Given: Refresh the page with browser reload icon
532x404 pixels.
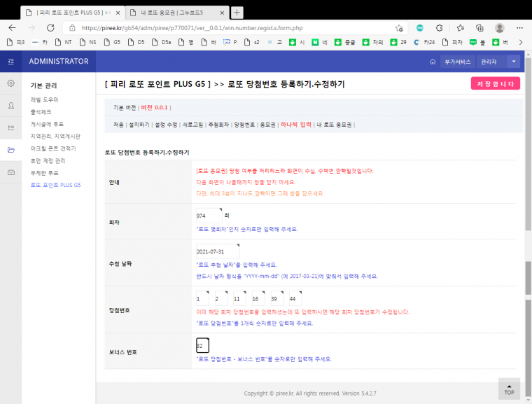Looking at the screenshot, I should pos(50,28).
